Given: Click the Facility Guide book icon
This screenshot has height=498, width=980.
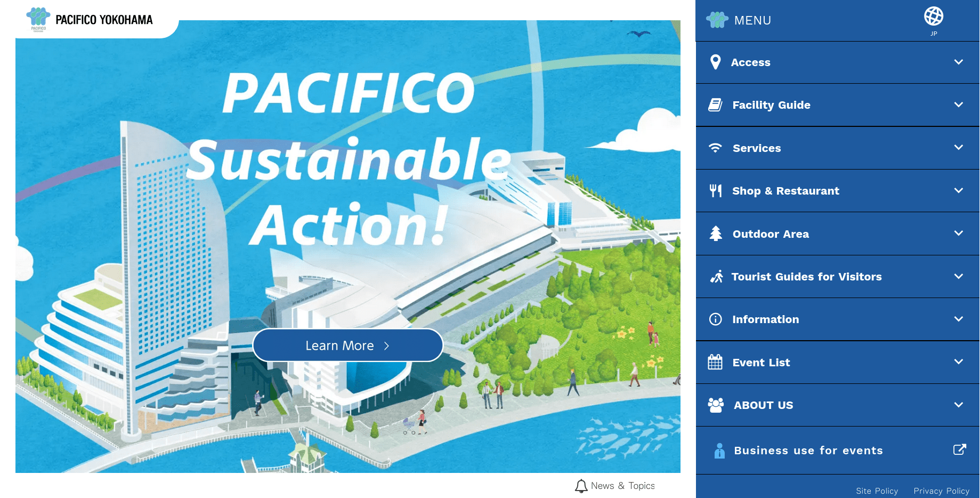Looking at the screenshot, I should pyautogui.click(x=715, y=105).
